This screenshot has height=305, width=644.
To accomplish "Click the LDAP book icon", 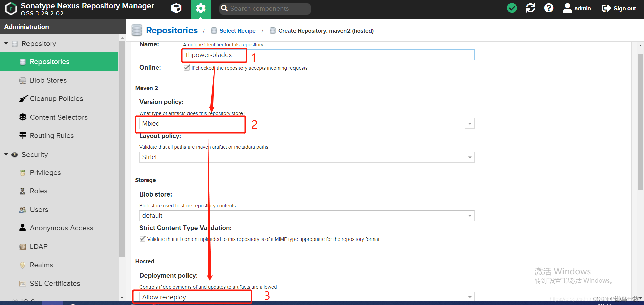I will (x=23, y=247).
